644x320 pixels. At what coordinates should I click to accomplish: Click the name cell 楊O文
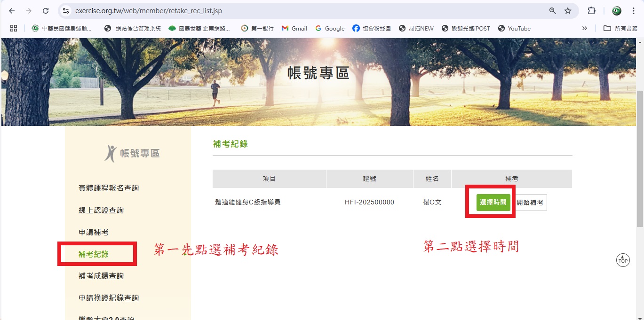tap(432, 203)
